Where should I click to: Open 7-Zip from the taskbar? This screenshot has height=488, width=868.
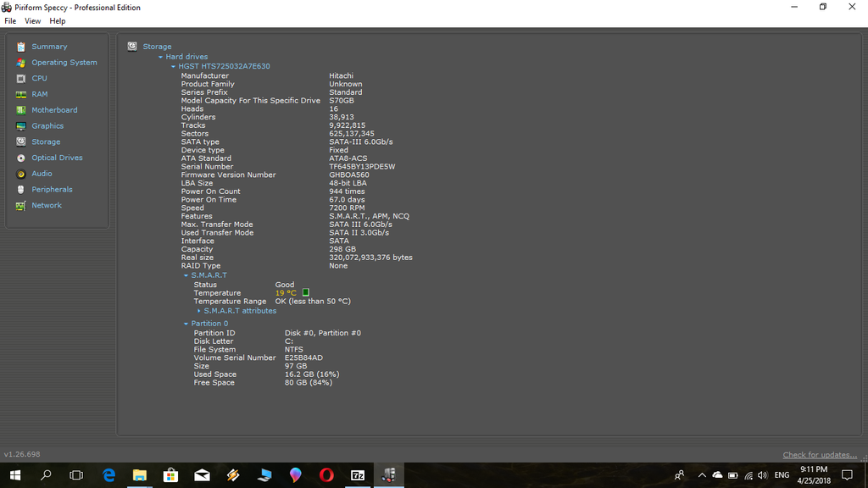(x=358, y=474)
